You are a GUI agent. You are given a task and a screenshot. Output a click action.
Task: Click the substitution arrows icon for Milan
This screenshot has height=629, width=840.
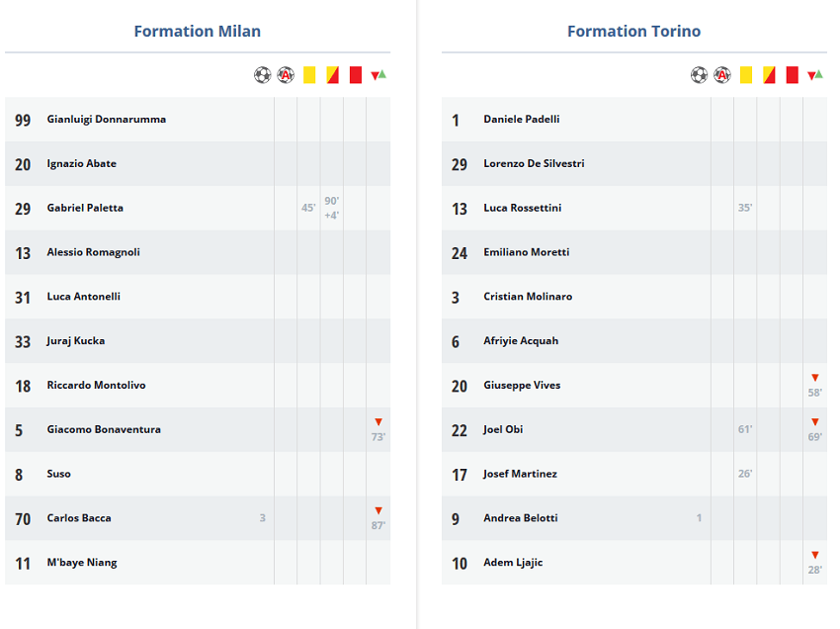(x=378, y=75)
